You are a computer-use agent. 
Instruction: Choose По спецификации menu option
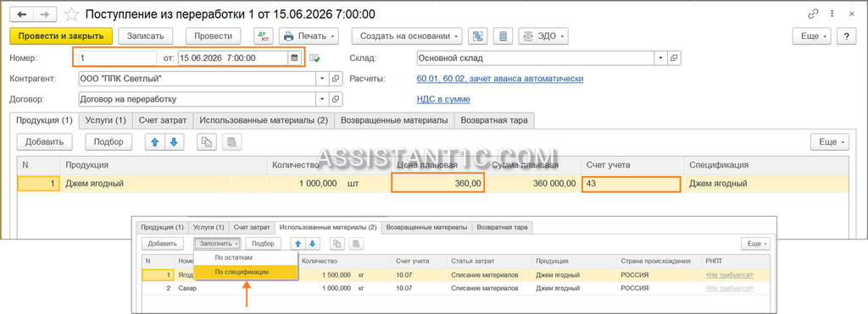[x=246, y=272]
